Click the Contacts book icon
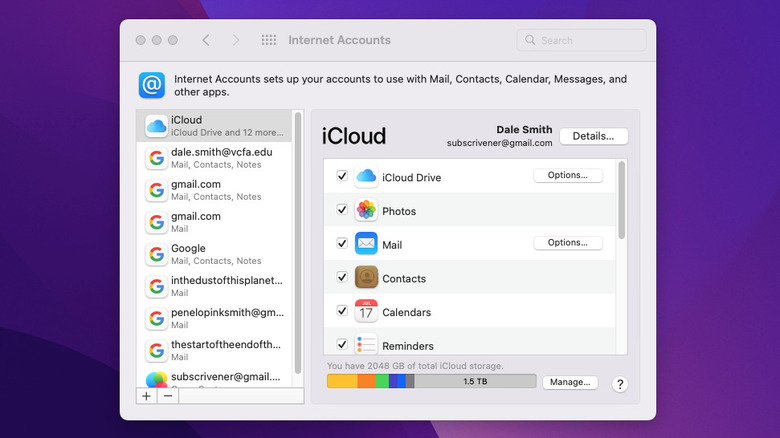 coord(366,278)
